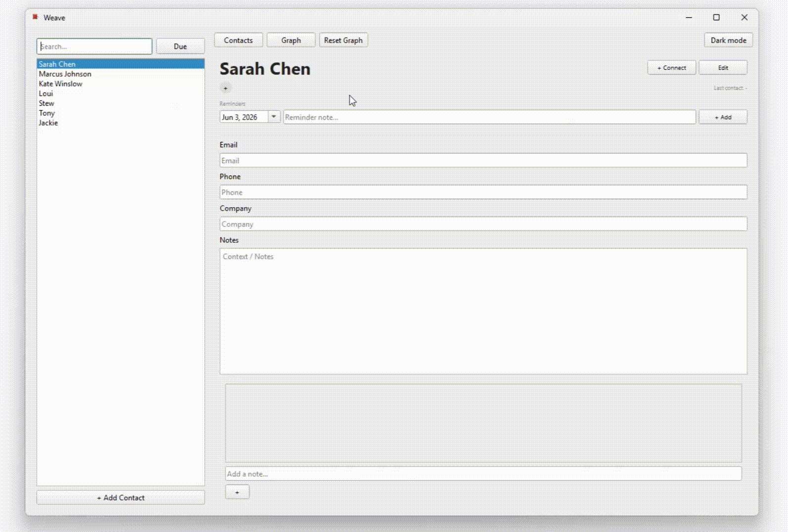Screen dimensions: 788x532
Task: Click the Reminder note field
Action: tap(490, 117)
